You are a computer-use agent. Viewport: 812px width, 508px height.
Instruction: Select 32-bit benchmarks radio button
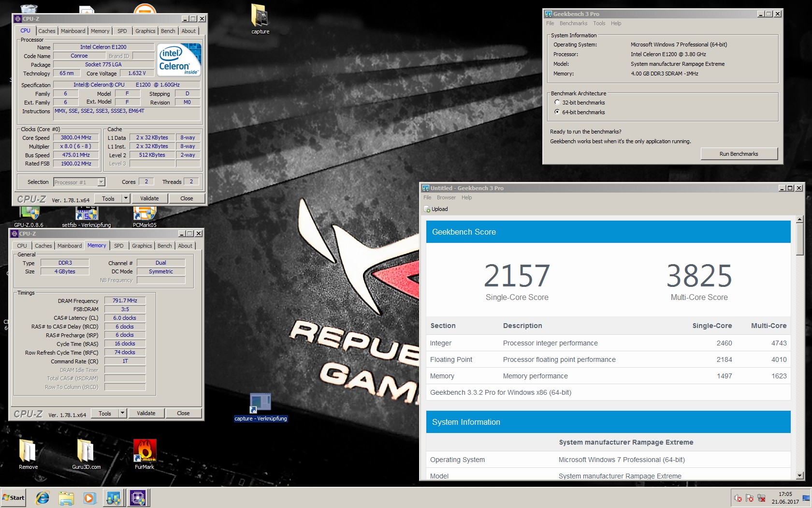[557, 103]
